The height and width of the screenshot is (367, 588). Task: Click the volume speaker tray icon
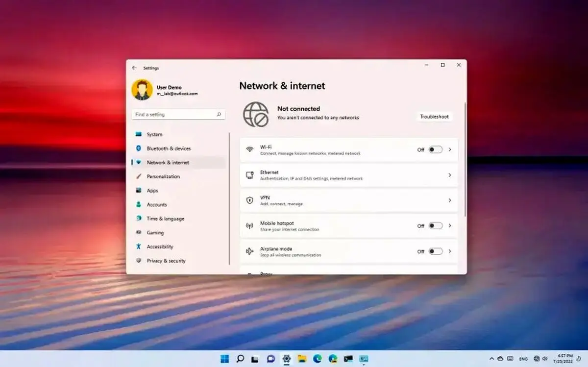click(x=545, y=359)
